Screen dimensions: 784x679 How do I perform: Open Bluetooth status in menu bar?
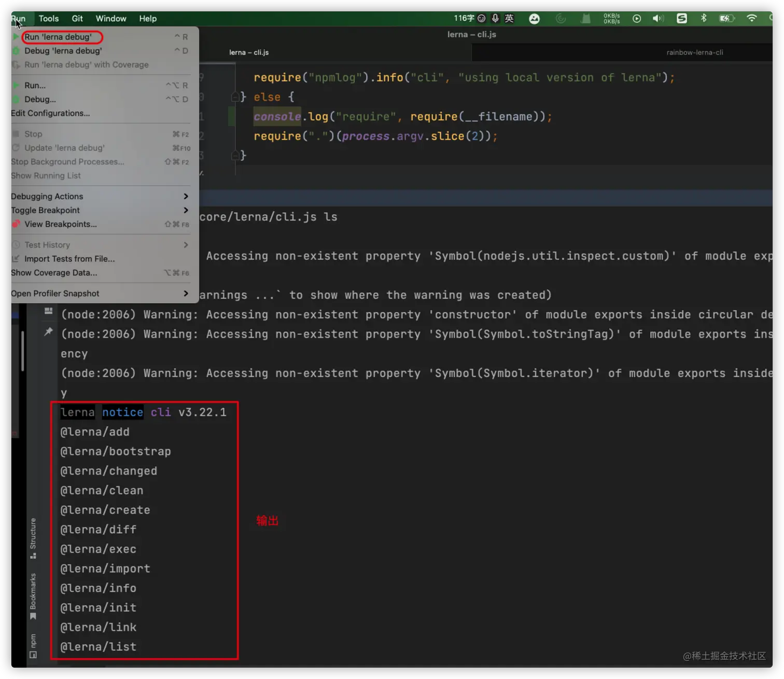(x=704, y=19)
